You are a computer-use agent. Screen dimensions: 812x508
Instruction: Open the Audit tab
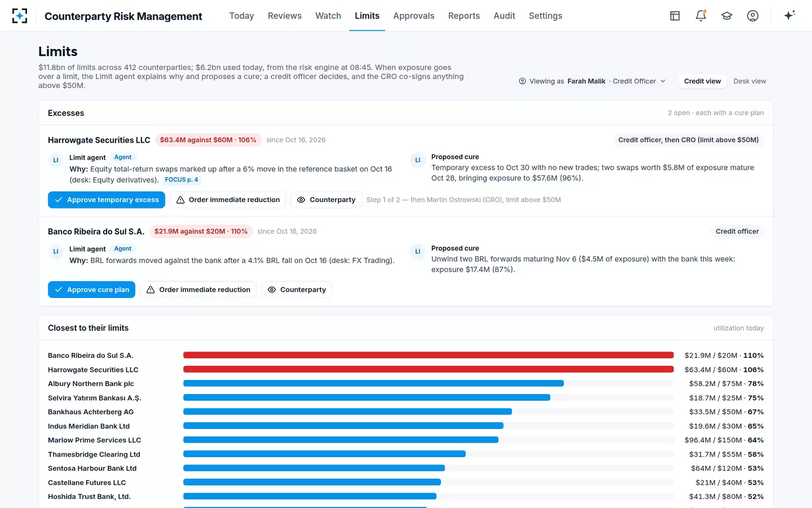(504, 16)
